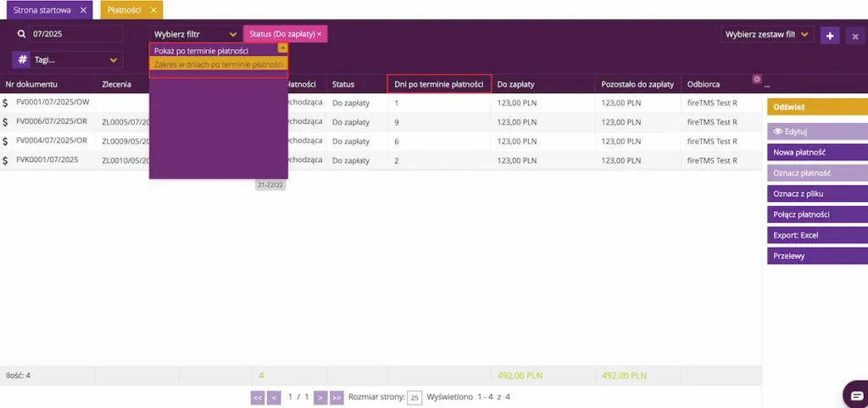
Task: Click the page size field showing 25
Action: [x=414, y=398]
